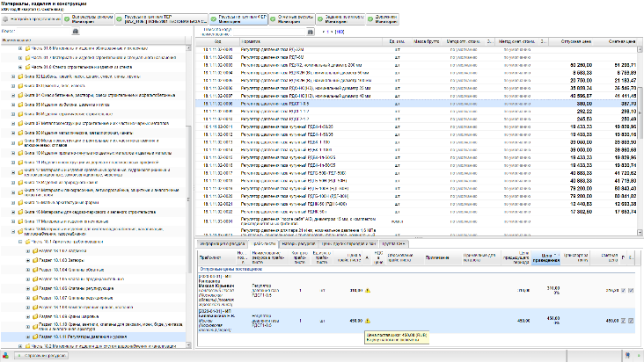The width and height of the screenshot is (644, 362).
Task: Click warning icon next to price 310.00
Action: click(368, 290)
